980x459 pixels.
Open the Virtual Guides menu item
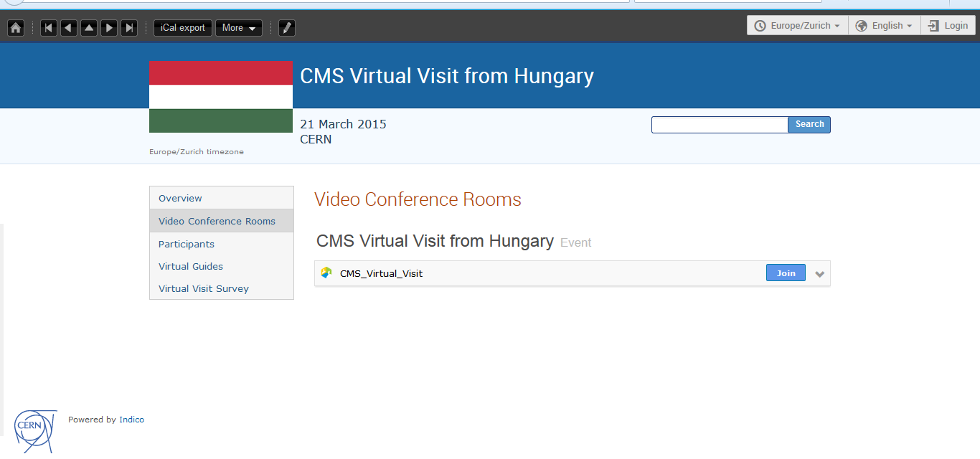click(222, 266)
